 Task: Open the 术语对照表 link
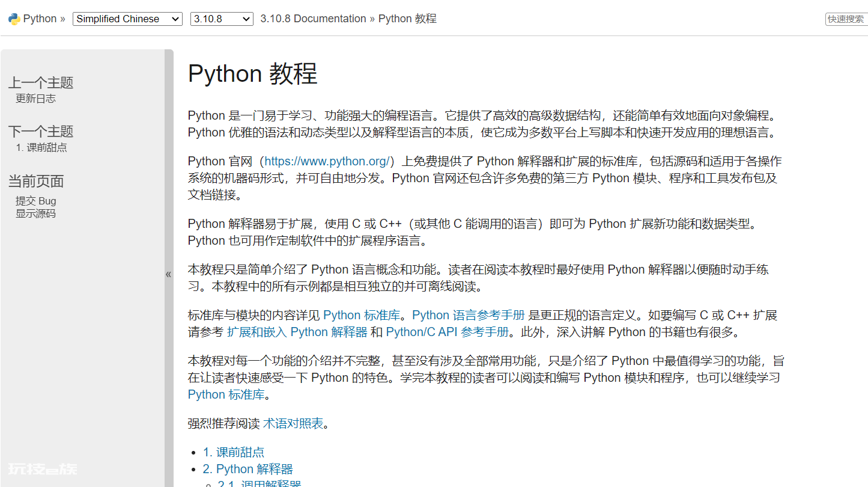293,423
